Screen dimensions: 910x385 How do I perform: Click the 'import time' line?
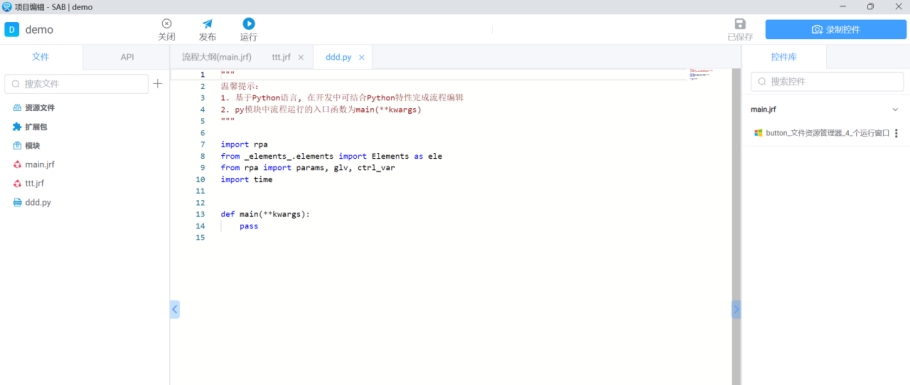(x=247, y=179)
